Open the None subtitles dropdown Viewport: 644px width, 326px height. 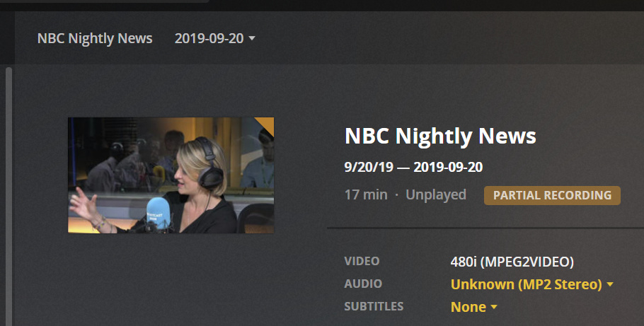[473, 307]
